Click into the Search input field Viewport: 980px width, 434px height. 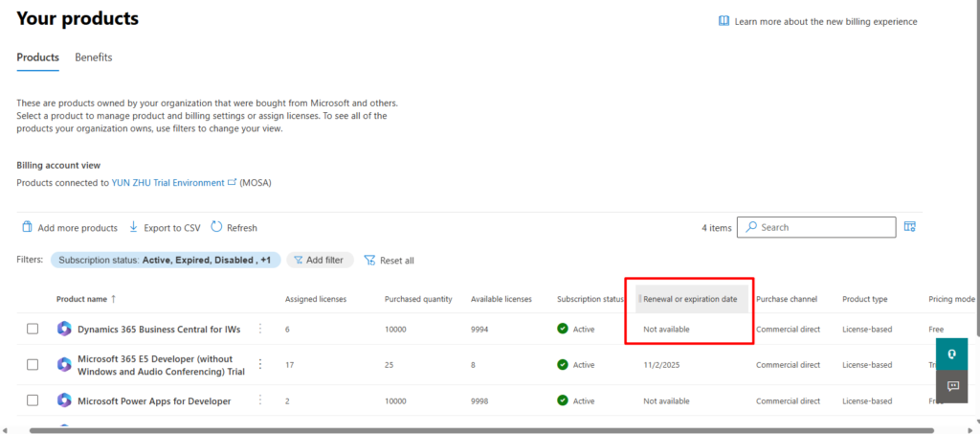(825, 227)
